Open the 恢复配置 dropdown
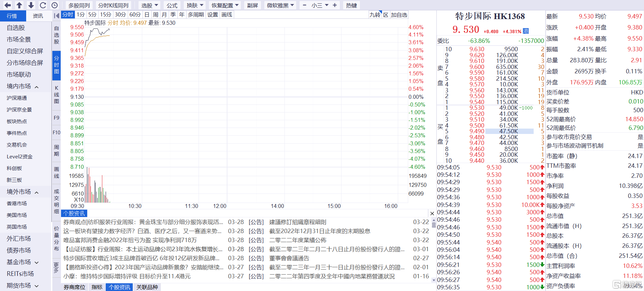The image size is (644, 291). 225,5
